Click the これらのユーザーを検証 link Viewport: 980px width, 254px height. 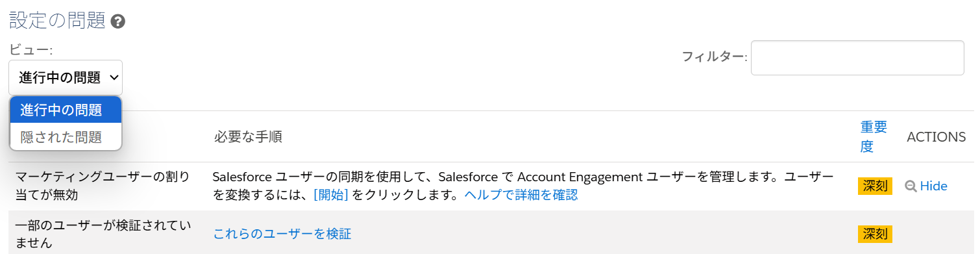(282, 234)
